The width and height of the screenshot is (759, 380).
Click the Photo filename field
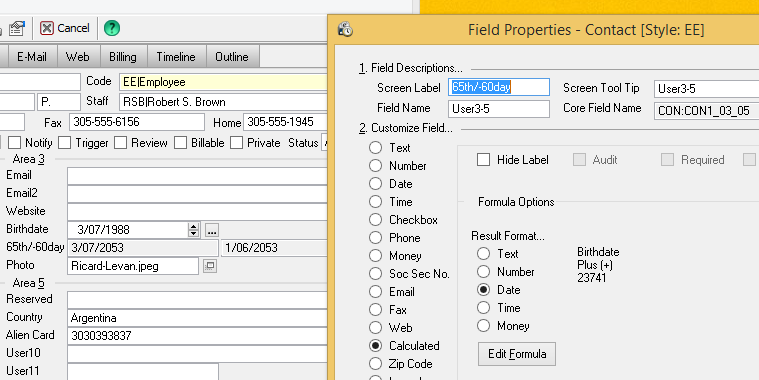[x=133, y=266]
